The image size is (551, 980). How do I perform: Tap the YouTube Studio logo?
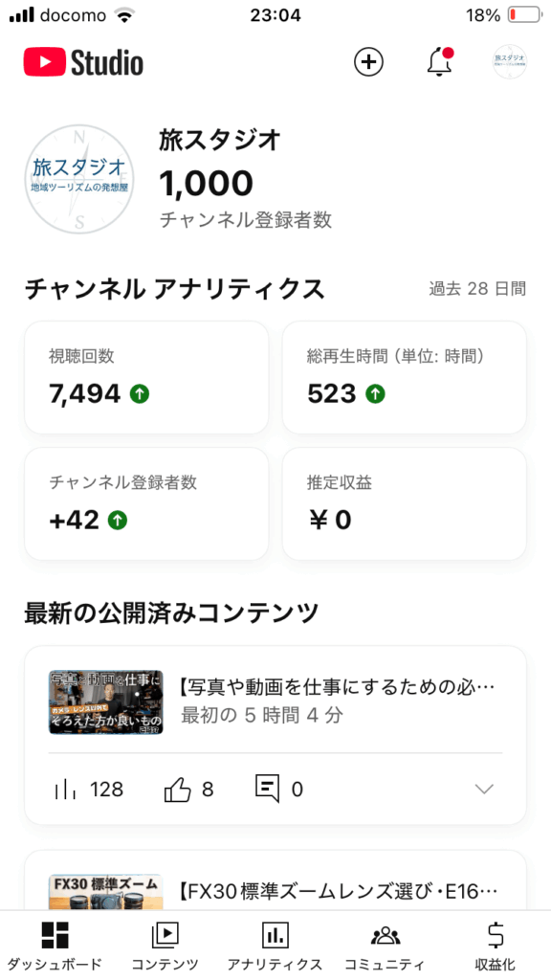click(84, 62)
